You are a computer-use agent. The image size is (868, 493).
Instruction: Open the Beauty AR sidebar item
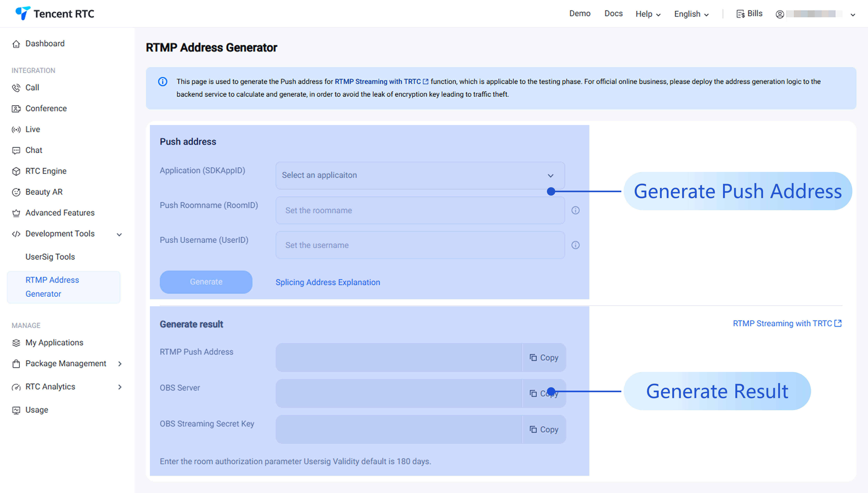point(44,192)
